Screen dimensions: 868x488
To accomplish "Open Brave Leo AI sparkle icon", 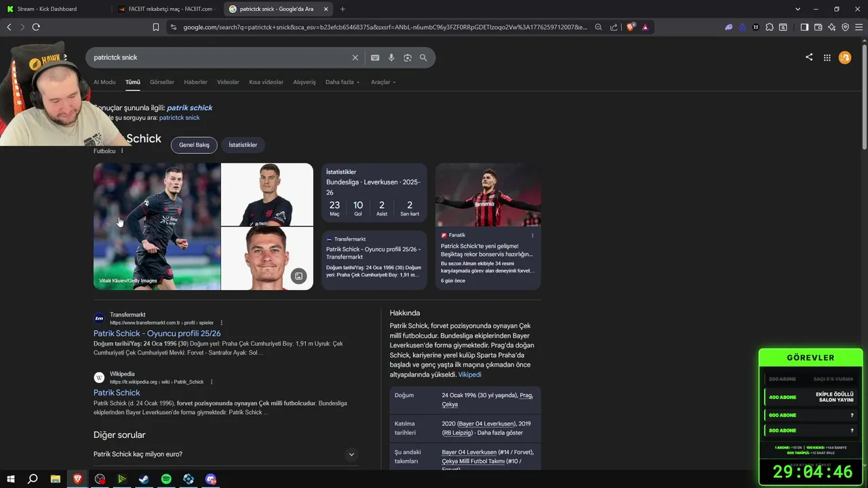I will point(831,27).
